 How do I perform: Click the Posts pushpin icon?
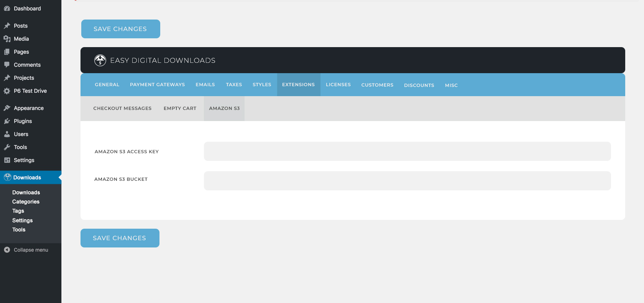pos(7,26)
